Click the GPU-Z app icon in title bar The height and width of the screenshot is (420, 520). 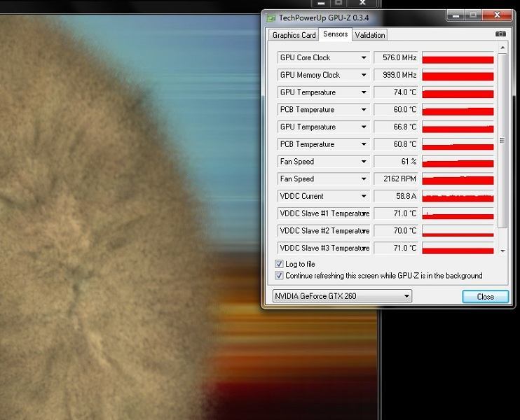271,18
